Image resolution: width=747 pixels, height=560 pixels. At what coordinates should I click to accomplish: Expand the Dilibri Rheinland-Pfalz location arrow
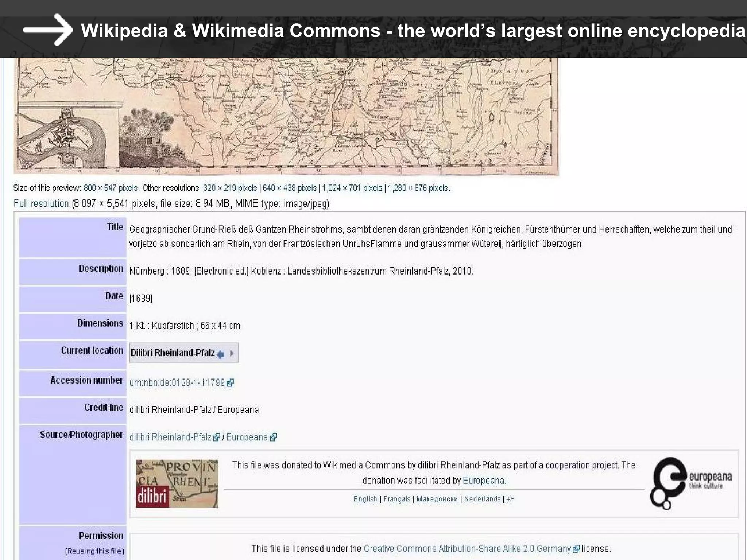232,353
